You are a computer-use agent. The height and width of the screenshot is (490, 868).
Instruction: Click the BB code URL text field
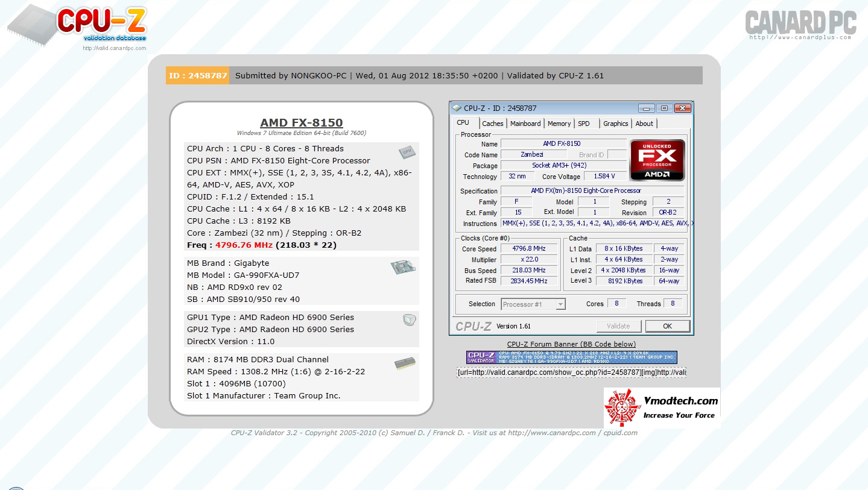(571, 372)
